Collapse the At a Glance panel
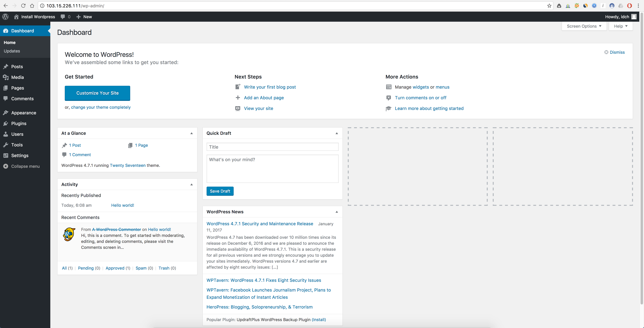This screenshot has width=644, height=328. click(x=192, y=133)
